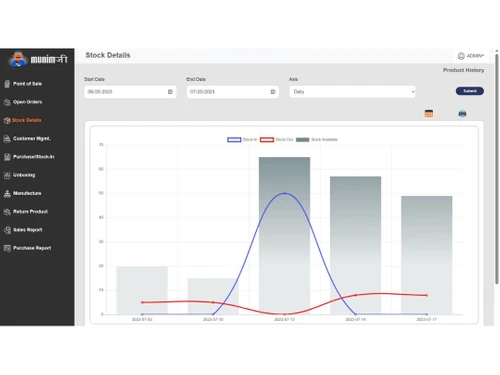Image resolution: width=500 pixels, height=375 pixels.
Task: Click the red Stock-Out legend swatch
Action: click(x=267, y=139)
